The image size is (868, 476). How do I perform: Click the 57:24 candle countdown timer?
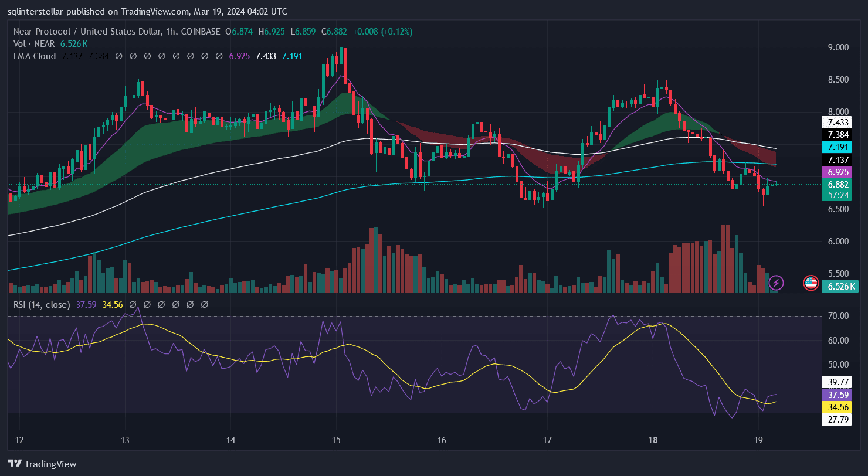click(836, 195)
